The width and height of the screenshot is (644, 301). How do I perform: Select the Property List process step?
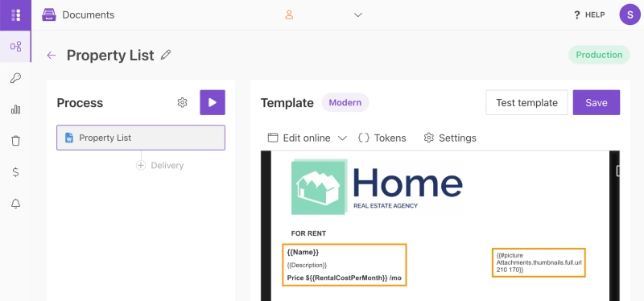click(x=141, y=138)
